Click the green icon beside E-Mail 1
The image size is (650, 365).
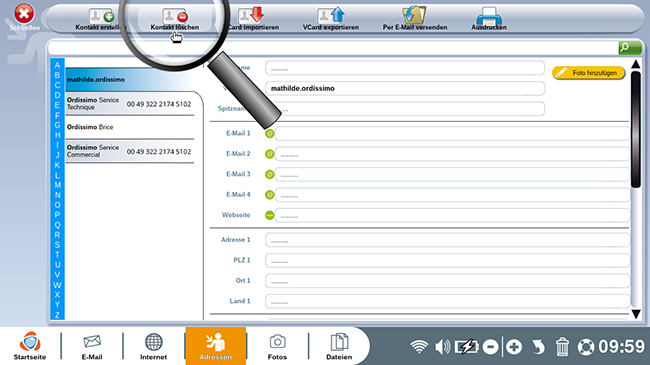click(x=269, y=134)
